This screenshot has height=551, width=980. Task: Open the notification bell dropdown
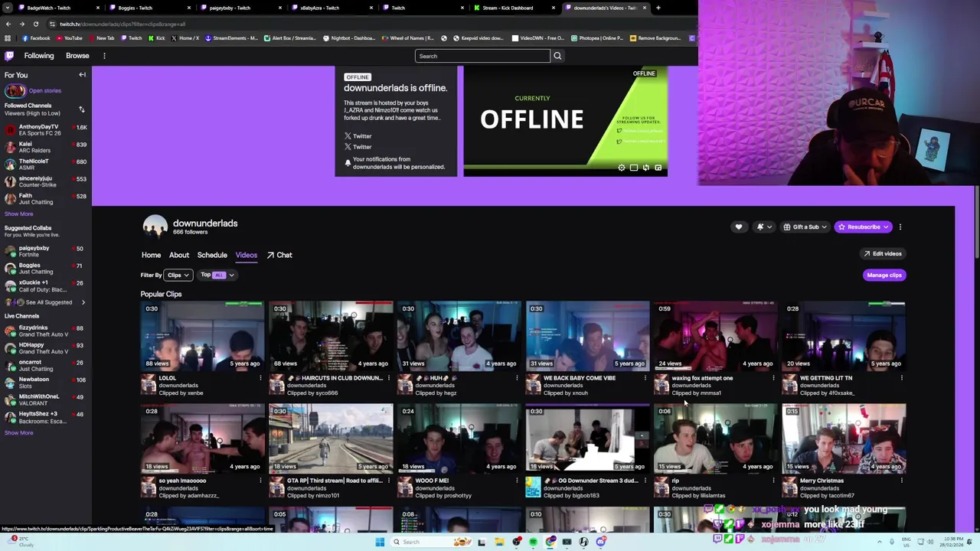coord(763,227)
